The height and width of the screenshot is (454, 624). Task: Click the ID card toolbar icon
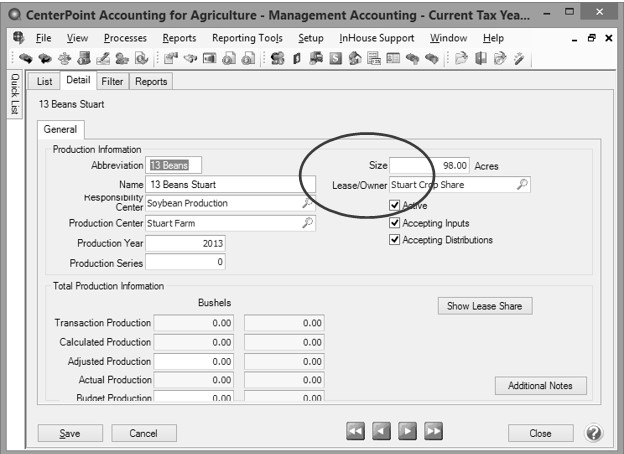393,59
